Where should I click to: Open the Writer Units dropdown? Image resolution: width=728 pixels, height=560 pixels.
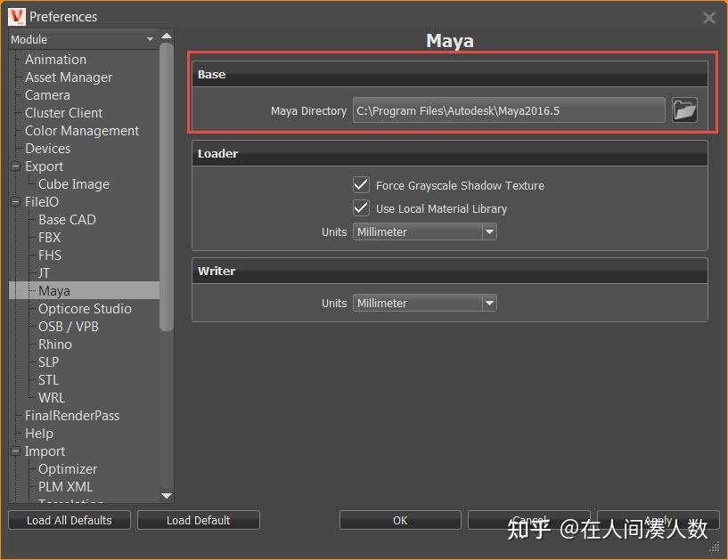coord(489,303)
